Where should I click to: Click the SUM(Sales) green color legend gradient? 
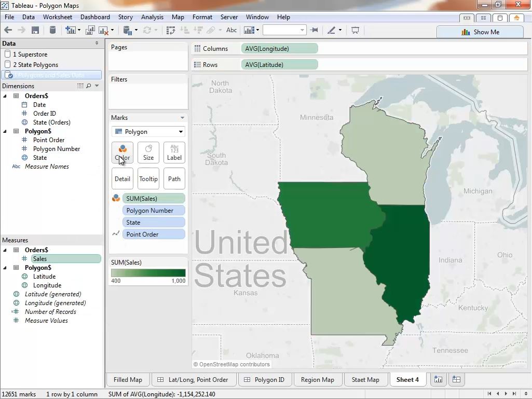[148, 273]
